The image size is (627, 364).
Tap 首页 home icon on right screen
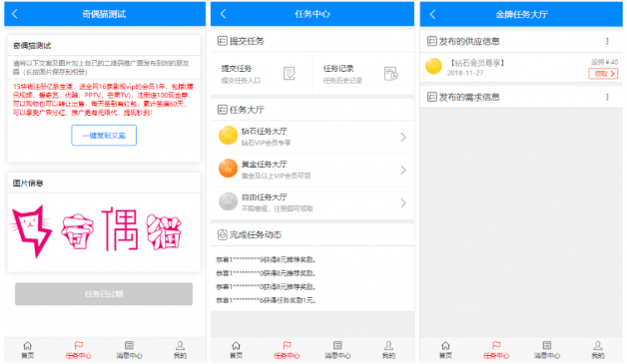(445, 345)
